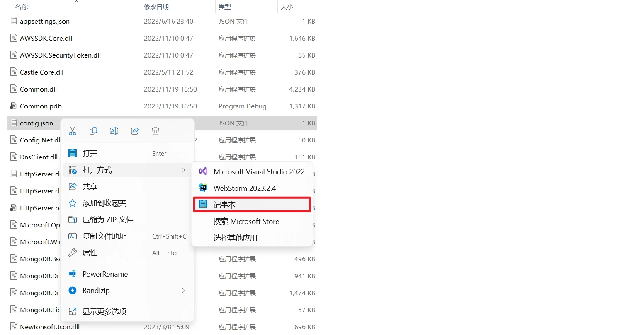Sort by 修改日期 column header
Viewport: 644px width, 335px height.
156,7
